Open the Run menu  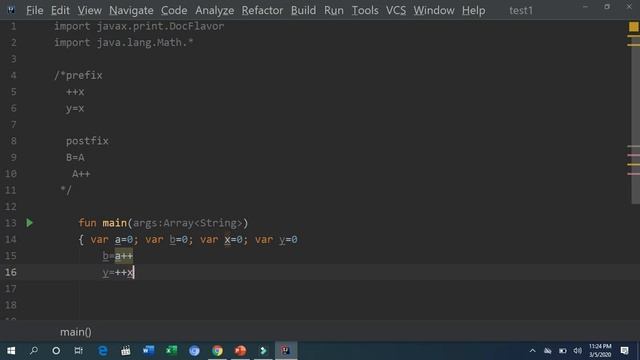click(x=333, y=10)
